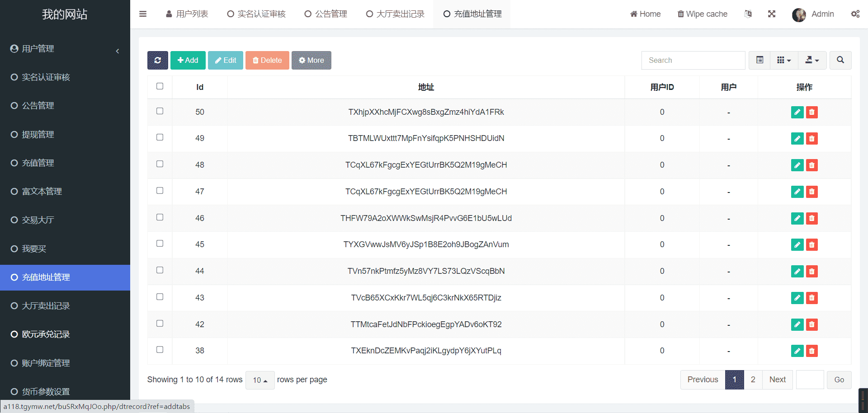Toggle the table card view icon

(x=759, y=60)
